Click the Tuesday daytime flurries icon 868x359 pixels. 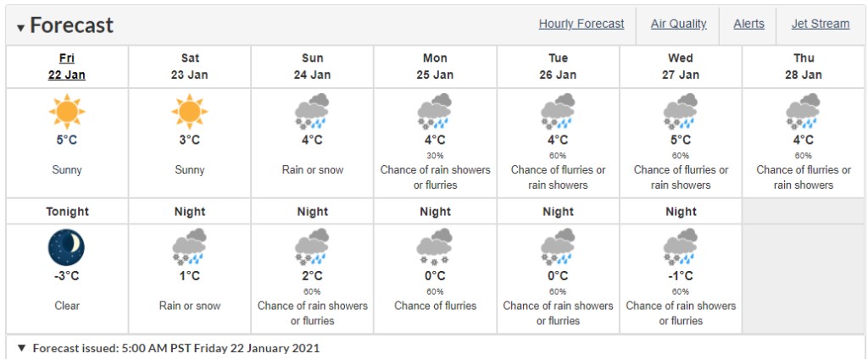click(558, 111)
